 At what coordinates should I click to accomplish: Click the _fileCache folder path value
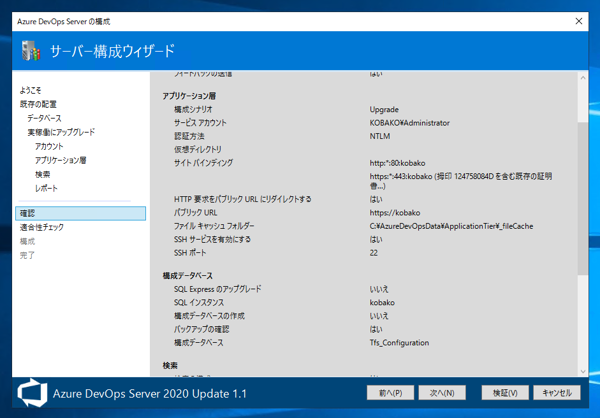point(451,226)
